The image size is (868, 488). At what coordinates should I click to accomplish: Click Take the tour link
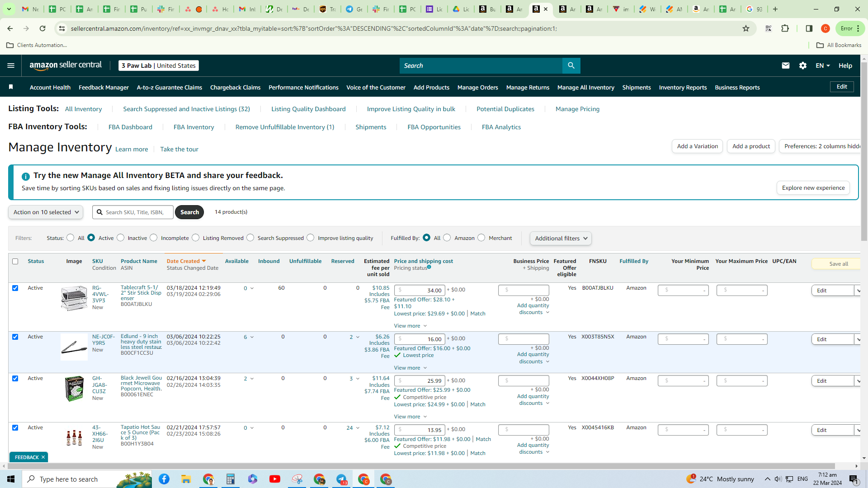179,149
